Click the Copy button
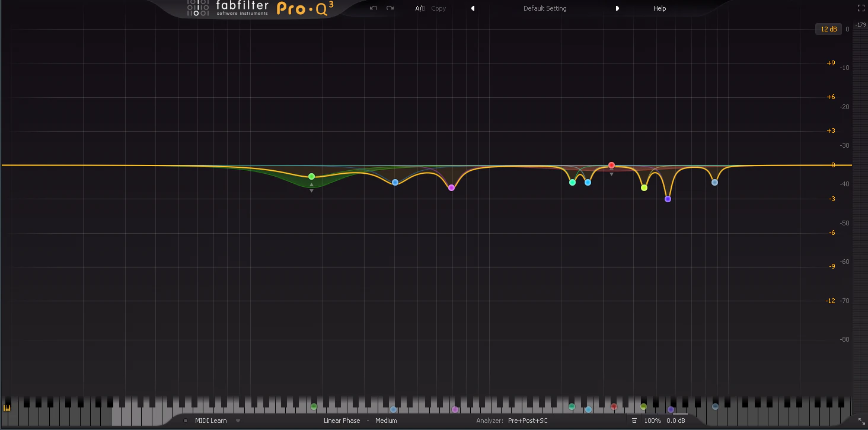The height and width of the screenshot is (430, 868). click(x=438, y=8)
